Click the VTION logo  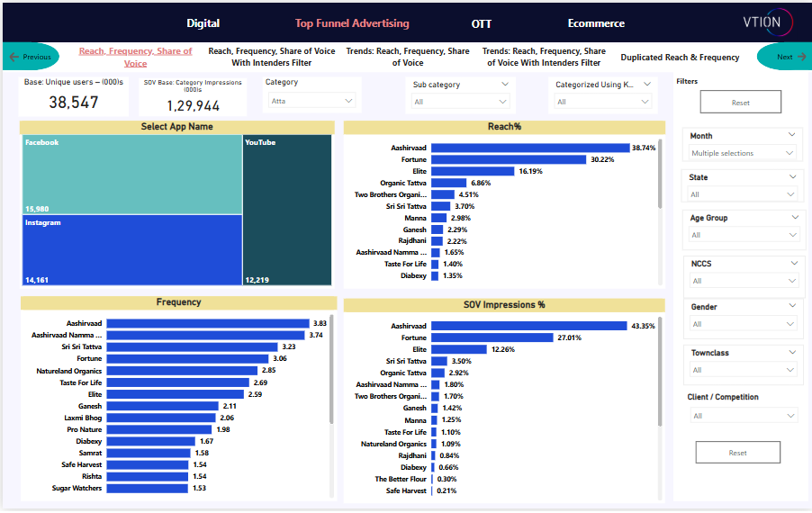click(x=767, y=22)
